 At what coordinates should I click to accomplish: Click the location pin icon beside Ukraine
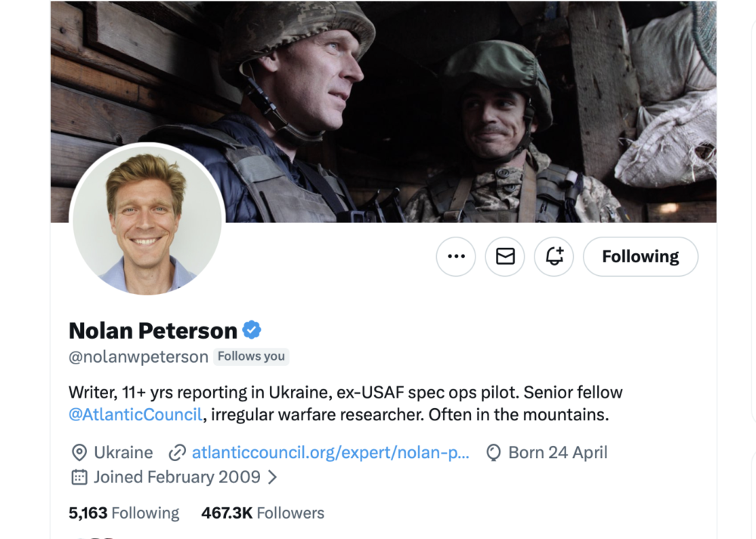79,453
